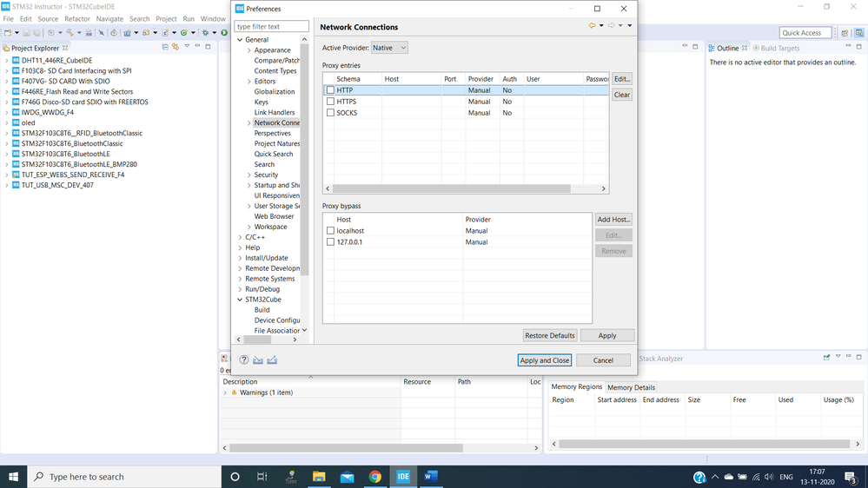Open File Explorer from the taskbar
This screenshot has width=868, height=488.
pyautogui.click(x=319, y=477)
